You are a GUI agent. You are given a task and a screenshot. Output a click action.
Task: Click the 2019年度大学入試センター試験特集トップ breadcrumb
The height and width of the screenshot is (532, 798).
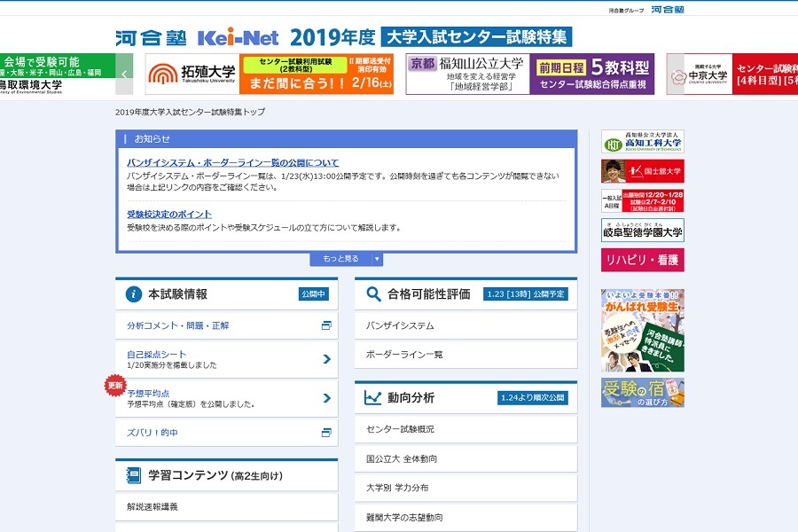pyautogui.click(x=191, y=112)
